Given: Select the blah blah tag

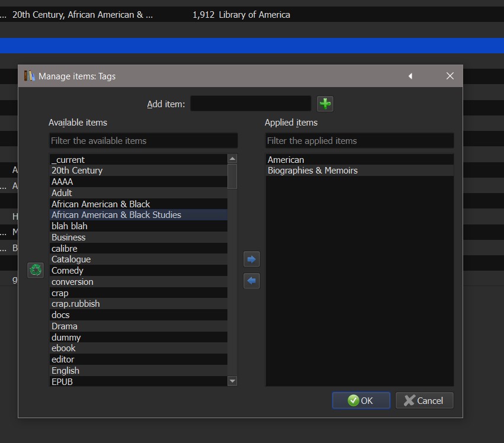Looking at the screenshot, I should click(x=138, y=226).
